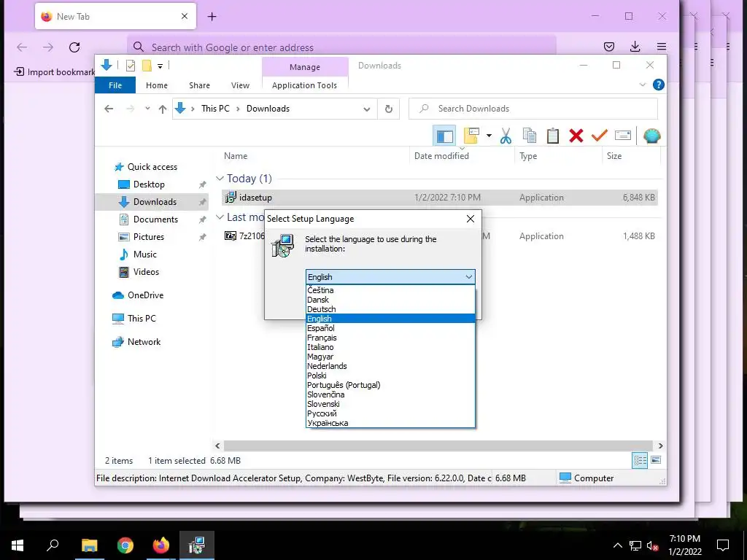
Task: Open the File ribbon tab
Action: pos(115,85)
